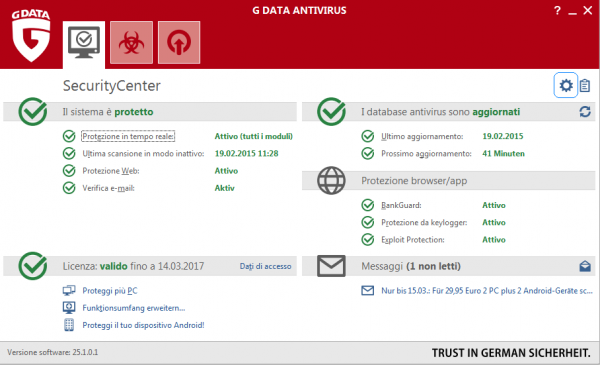Click the 'Aktiv' e-mail status value
This screenshot has width=600, height=365.
click(x=225, y=188)
